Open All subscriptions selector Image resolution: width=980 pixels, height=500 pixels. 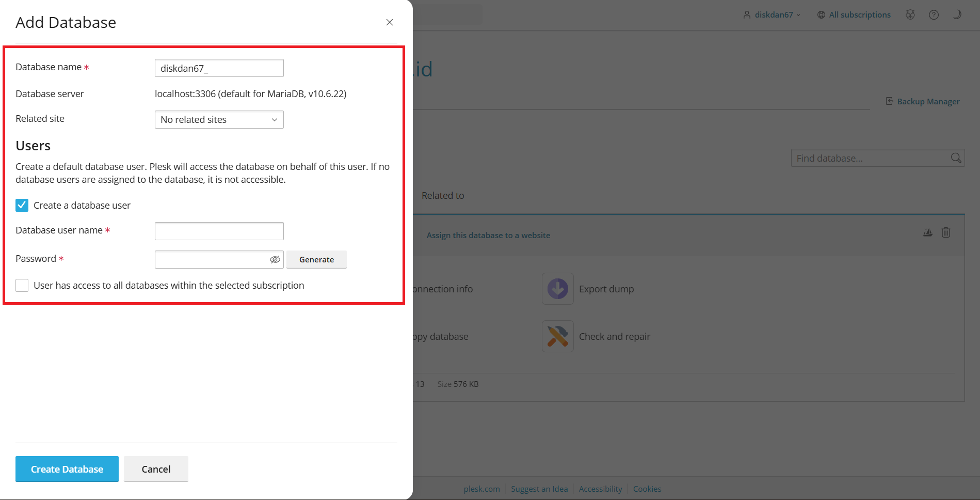[x=854, y=15]
